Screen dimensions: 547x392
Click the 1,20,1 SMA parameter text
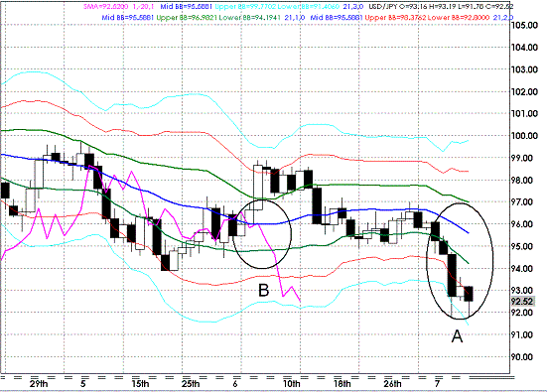tap(143, 7)
